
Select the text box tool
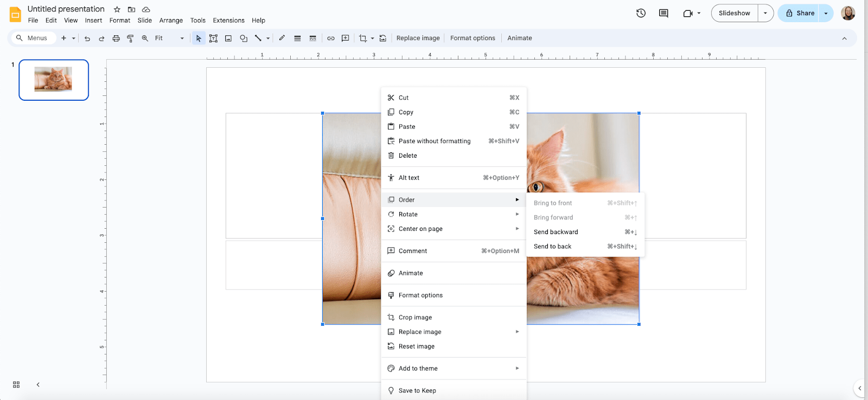213,38
